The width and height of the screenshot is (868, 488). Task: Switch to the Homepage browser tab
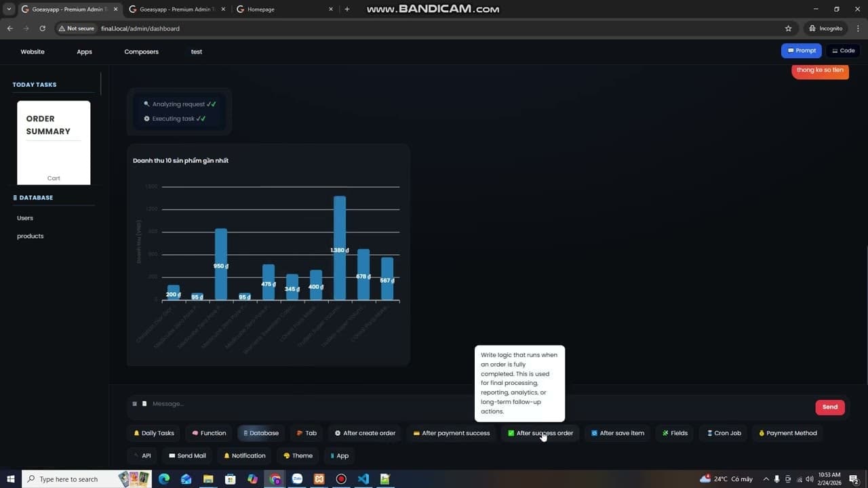pyautogui.click(x=261, y=9)
